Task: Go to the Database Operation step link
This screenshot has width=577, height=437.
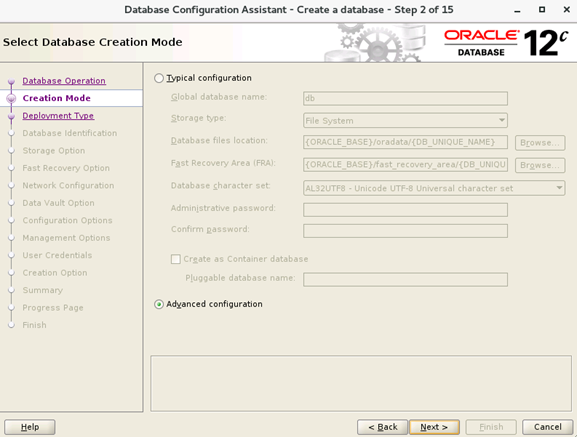Action: [64, 81]
